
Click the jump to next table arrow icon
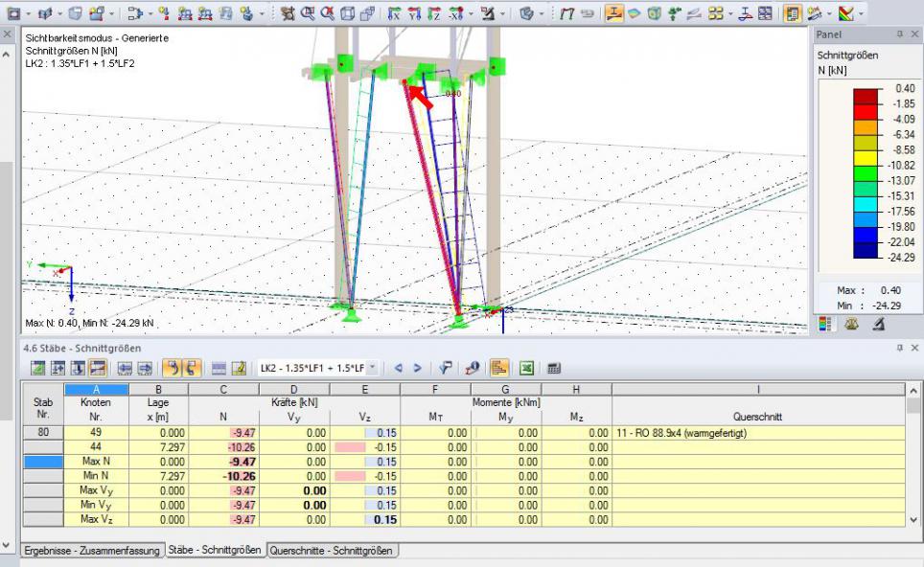(145, 368)
